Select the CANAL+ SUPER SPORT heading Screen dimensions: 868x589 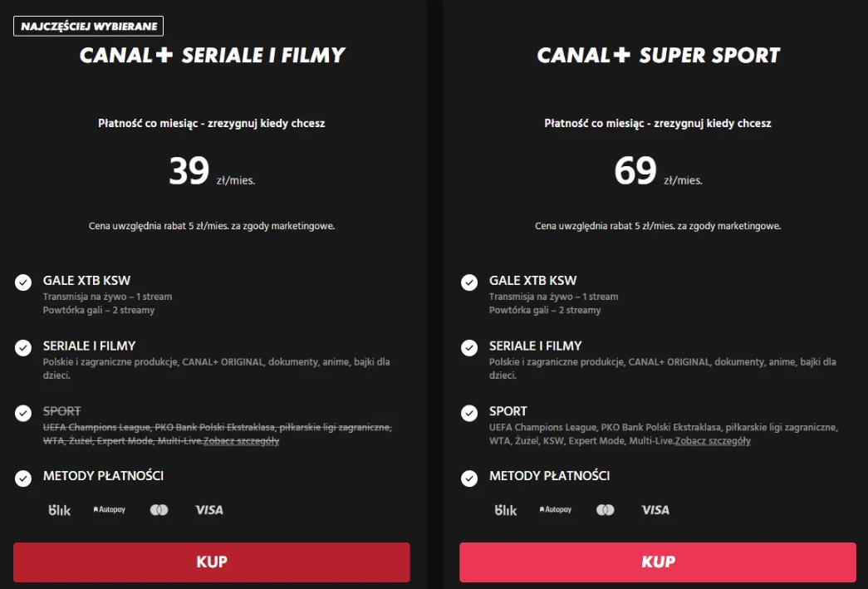pyautogui.click(x=658, y=56)
